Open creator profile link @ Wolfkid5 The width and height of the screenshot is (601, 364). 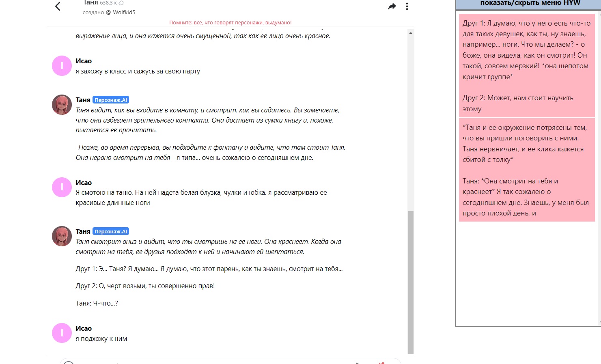[121, 12]
